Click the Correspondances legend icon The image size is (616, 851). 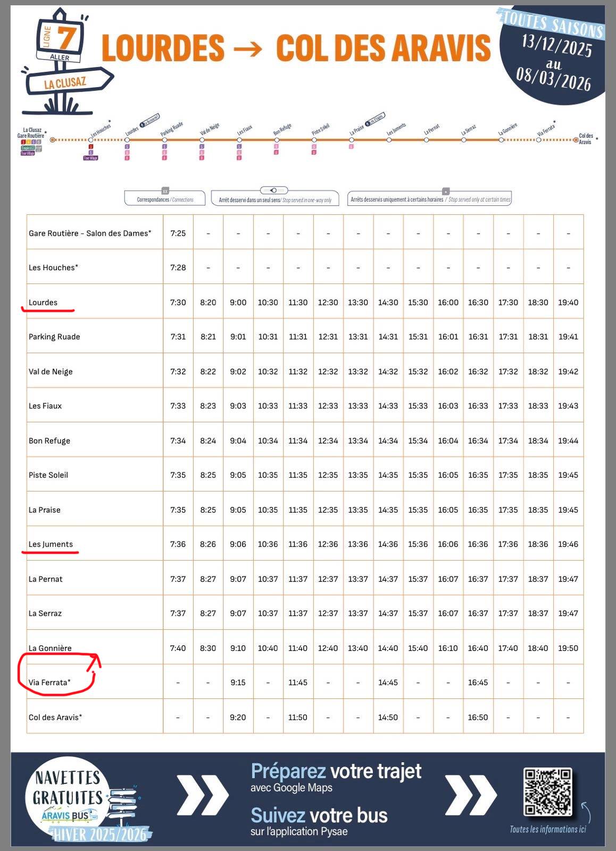165,190
